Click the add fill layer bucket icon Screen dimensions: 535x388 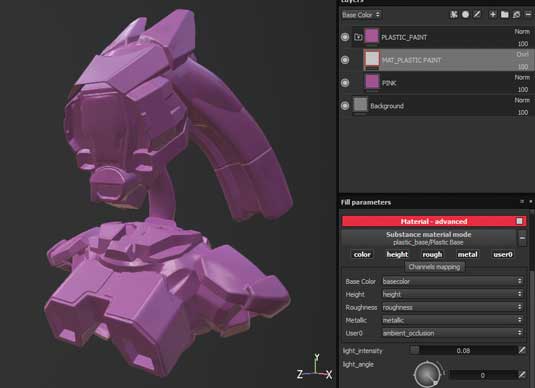(x=517, y=14)
